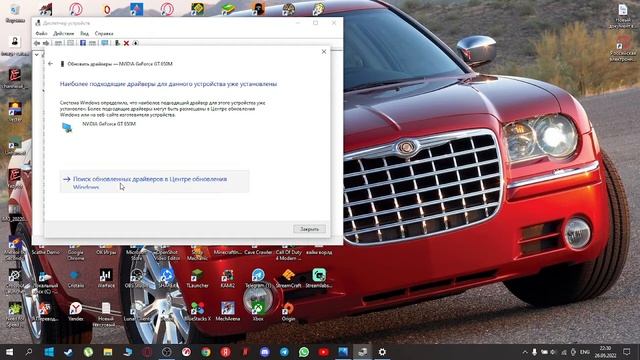Open the notification center icon
Image resolution: width=640 pixels, height=360 pixels.
click(x=627, y=352)
